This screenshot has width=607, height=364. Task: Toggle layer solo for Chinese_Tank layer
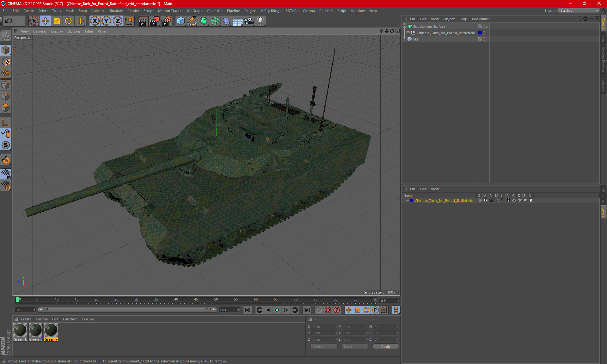[x=480, y=200]
